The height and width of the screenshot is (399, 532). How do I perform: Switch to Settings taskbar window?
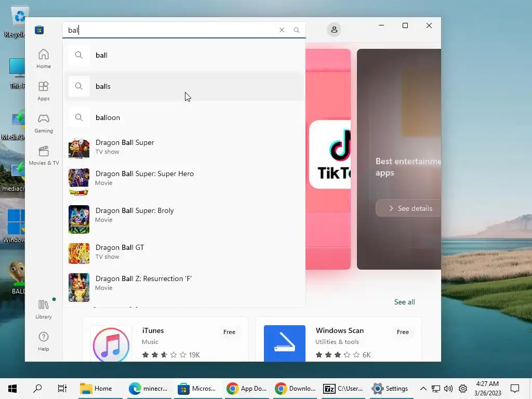point(391,389)
